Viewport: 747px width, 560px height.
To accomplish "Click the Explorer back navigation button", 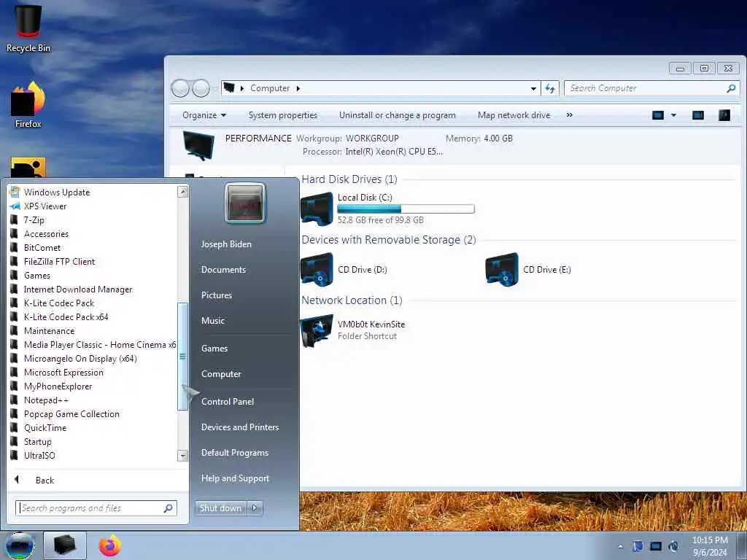I will [x=180, y=88].
